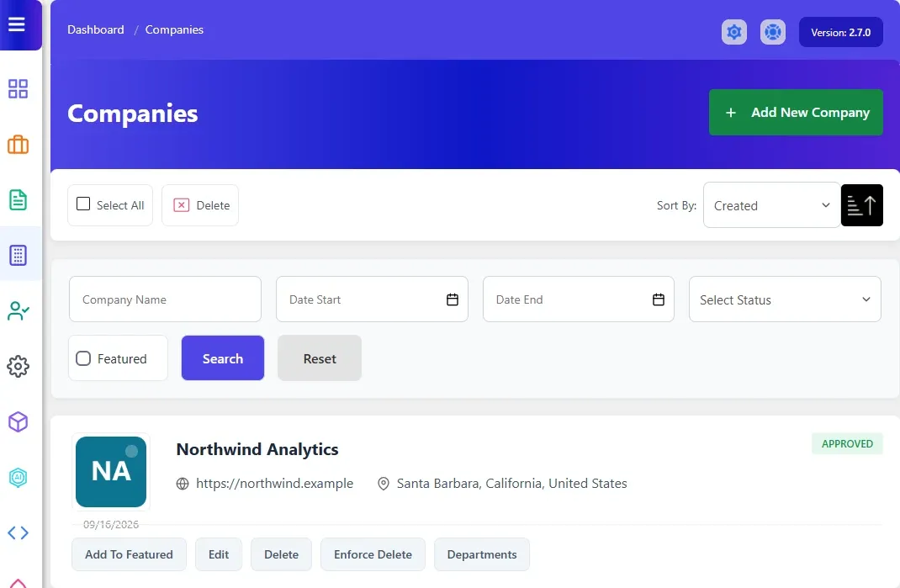Open the purple cube icon in sidebar
900x588 pixels.
(18, 422)
